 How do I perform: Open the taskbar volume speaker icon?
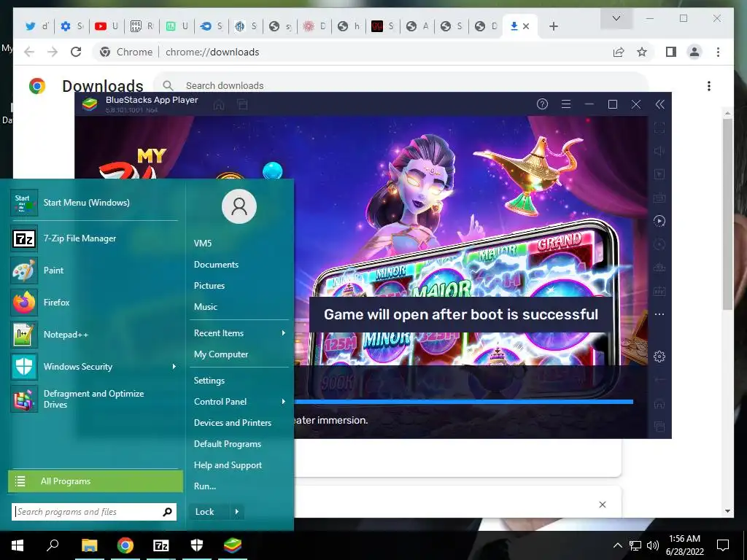click(653, 545)
